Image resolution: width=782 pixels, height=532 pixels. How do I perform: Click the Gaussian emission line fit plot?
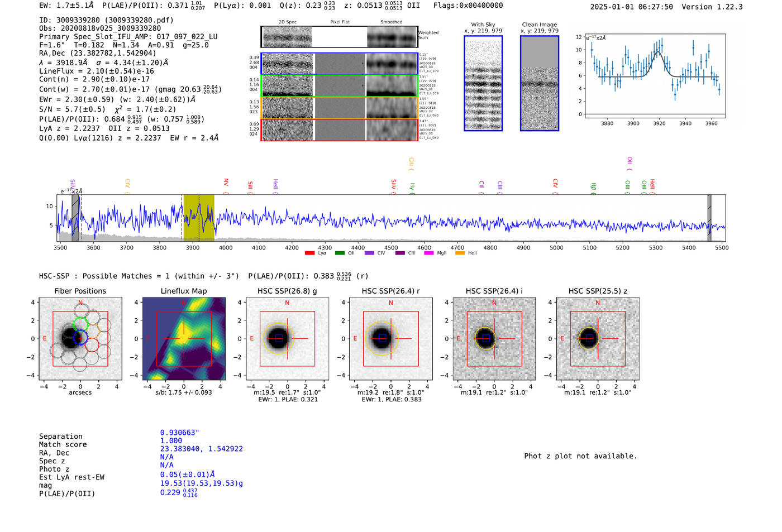coord(655,76)
